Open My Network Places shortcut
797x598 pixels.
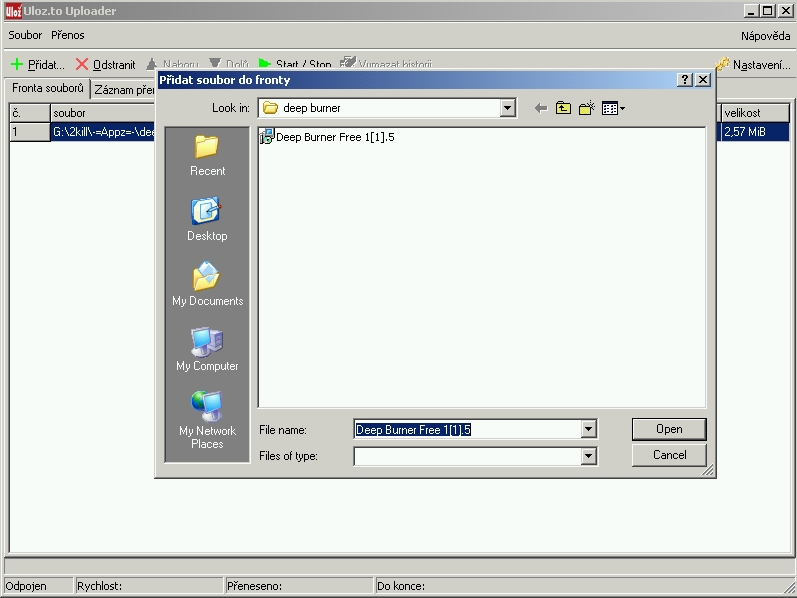[x=207, y=420]
